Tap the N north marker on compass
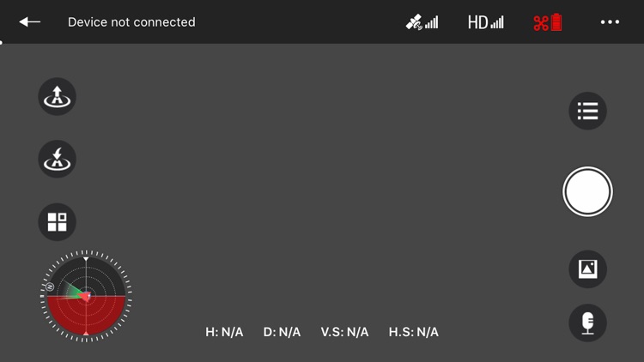Viewport: 644px width, 362px height. (x=50, y=287)
